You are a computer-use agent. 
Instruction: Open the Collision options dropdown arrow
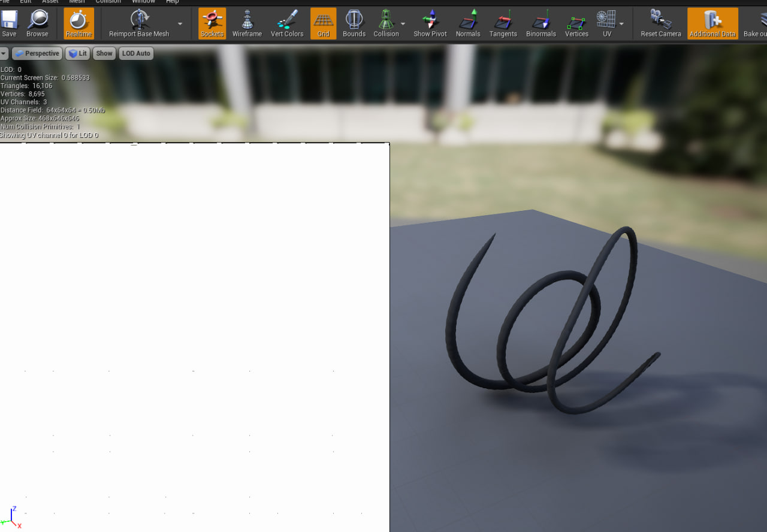pyautogui.click(x=403, y=24)
